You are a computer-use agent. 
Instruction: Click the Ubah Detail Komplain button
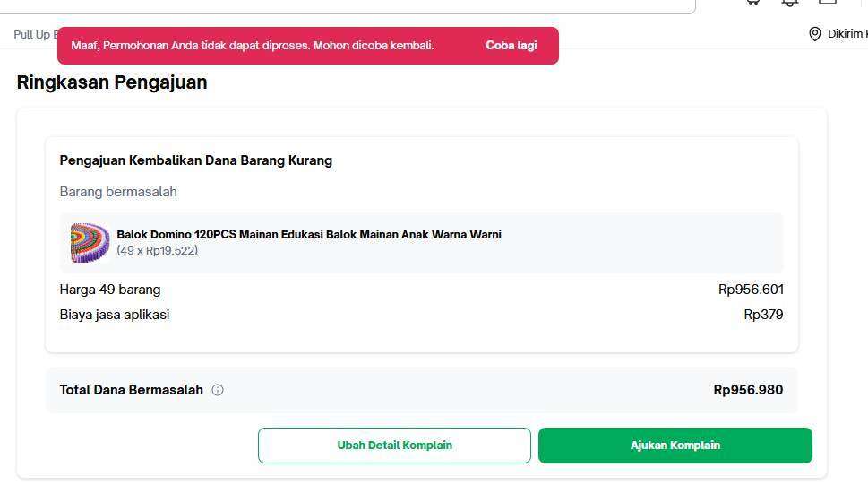click(x=394, y=445)
